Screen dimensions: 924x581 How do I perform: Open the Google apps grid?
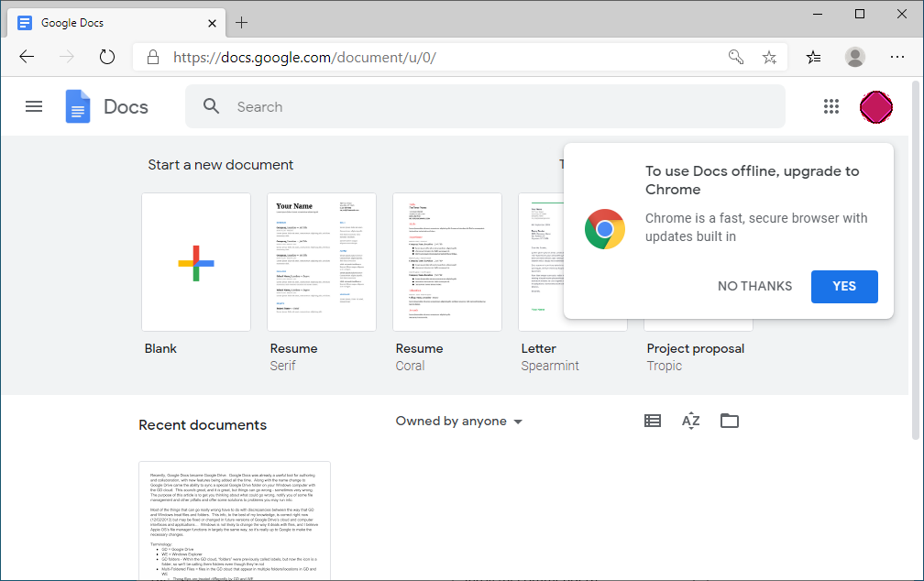point(830,106)
